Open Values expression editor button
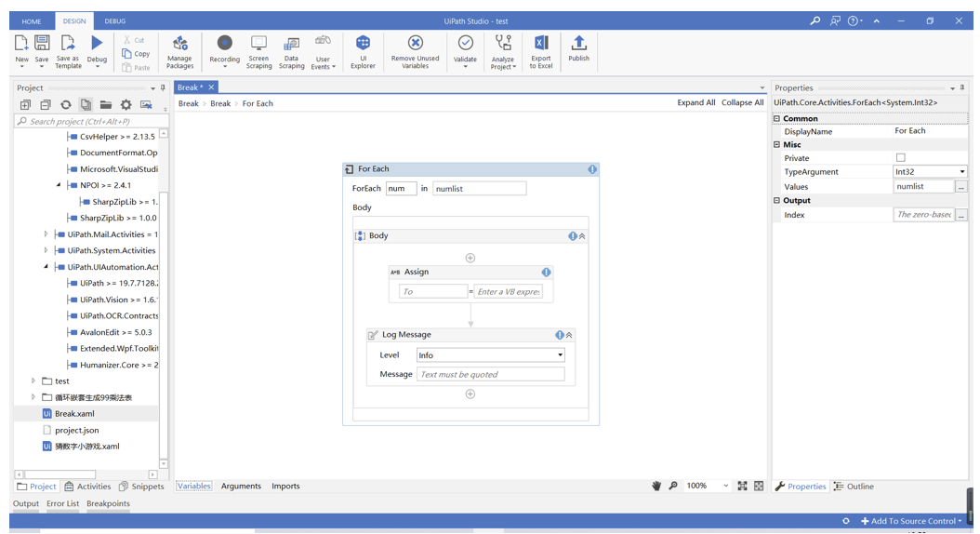980x534 pixels. (x=962, y=186)
